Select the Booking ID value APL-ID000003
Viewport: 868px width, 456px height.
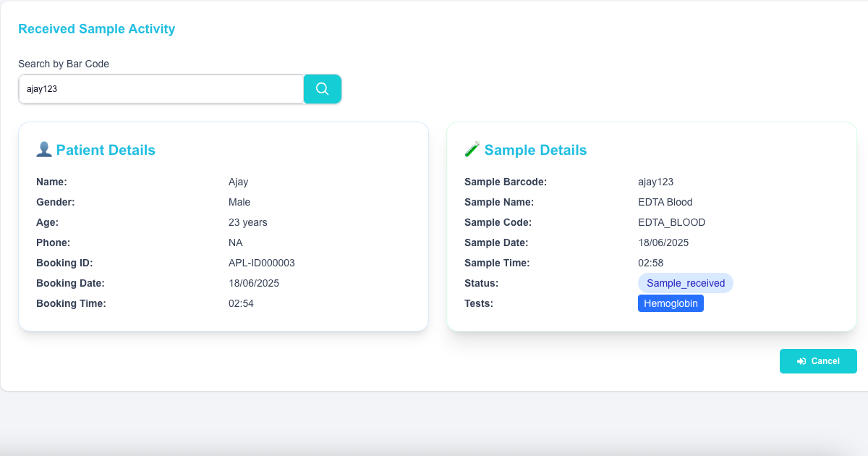coord(261,263)
